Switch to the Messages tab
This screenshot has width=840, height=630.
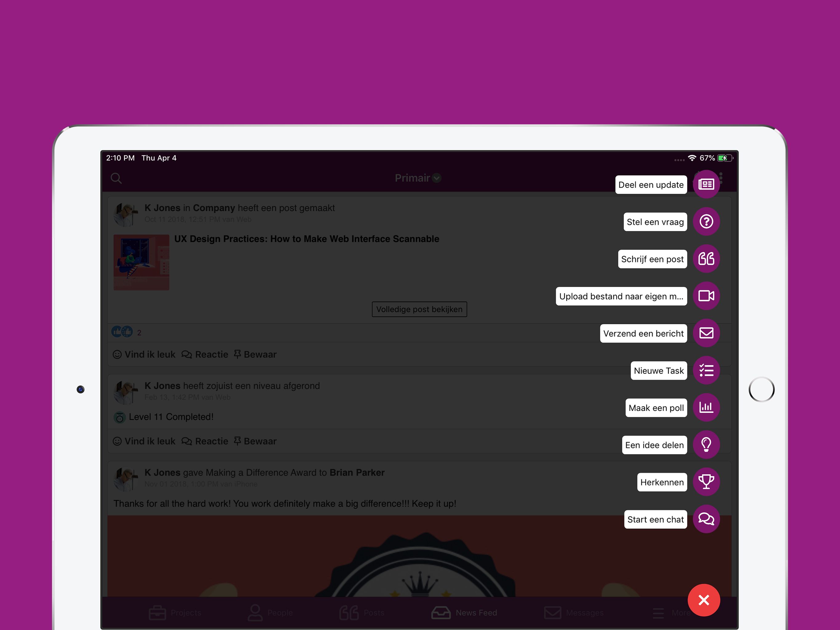574,612
